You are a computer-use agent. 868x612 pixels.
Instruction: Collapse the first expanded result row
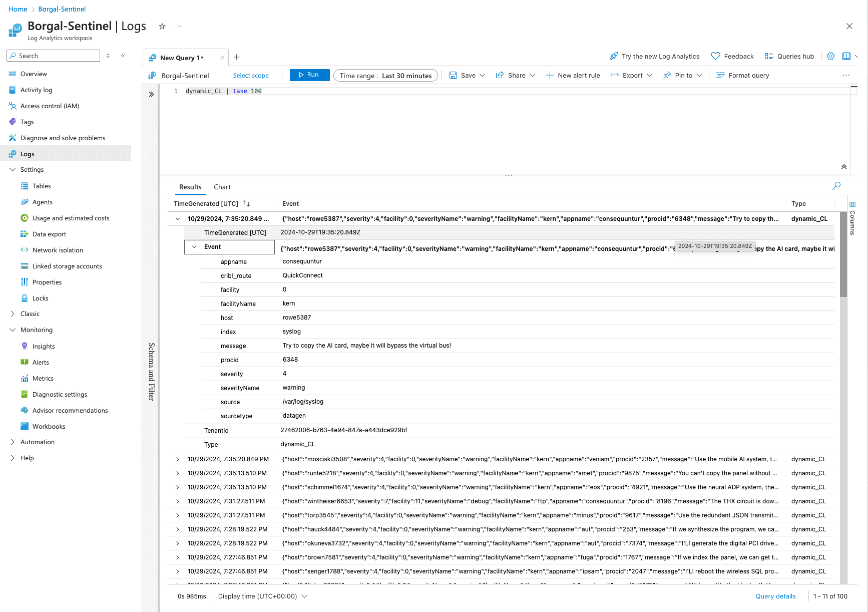pyautogui.click(x=178, y=219)
